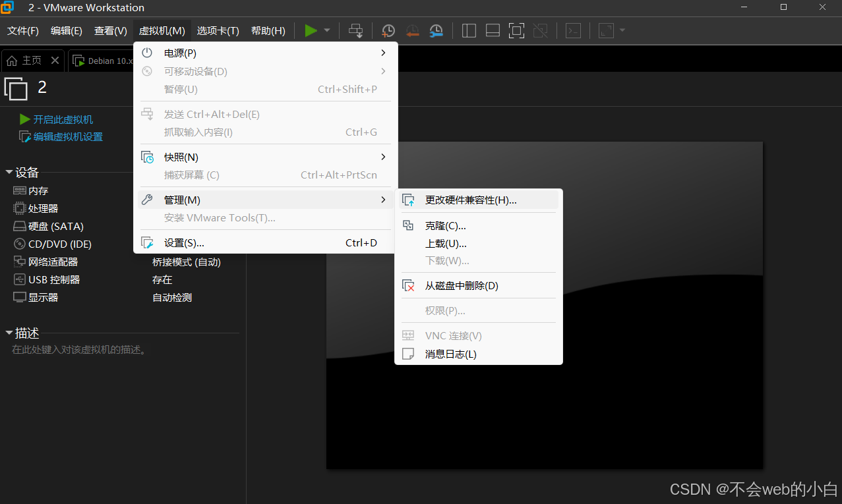Toggle the thumbnail bar view icon
The height and width of the screenshot is (504, 842).
coord(493,30)
